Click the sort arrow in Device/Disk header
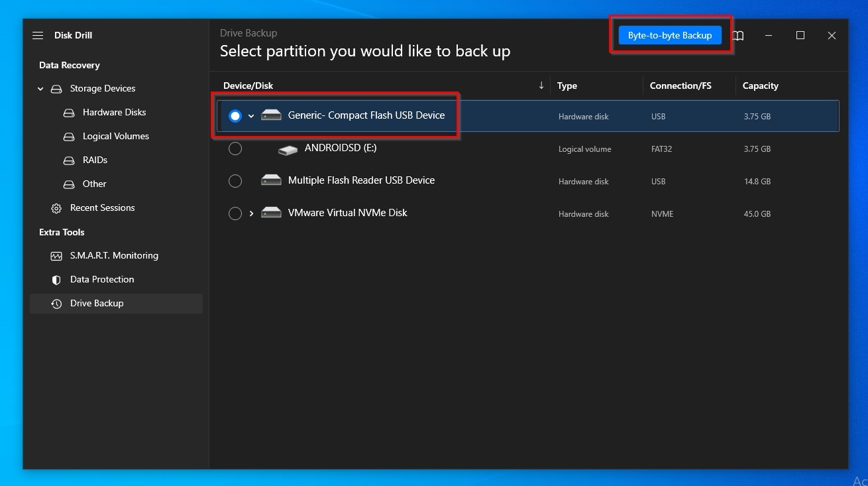The height and width of the screenshot is (486, 868). pos(541,85)
